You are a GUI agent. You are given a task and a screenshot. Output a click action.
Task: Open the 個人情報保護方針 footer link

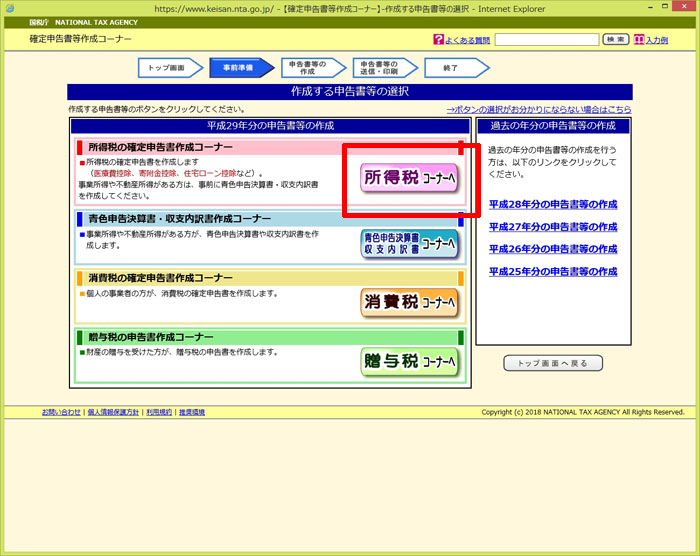114,412
